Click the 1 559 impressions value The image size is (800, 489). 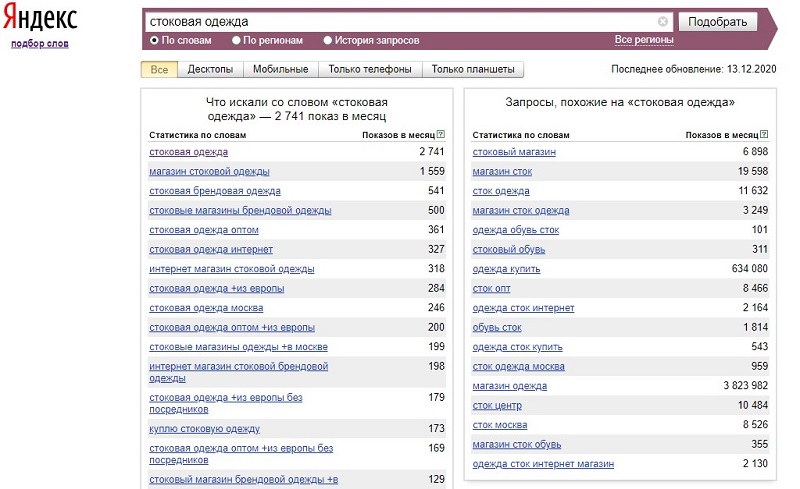coord(432,171)
